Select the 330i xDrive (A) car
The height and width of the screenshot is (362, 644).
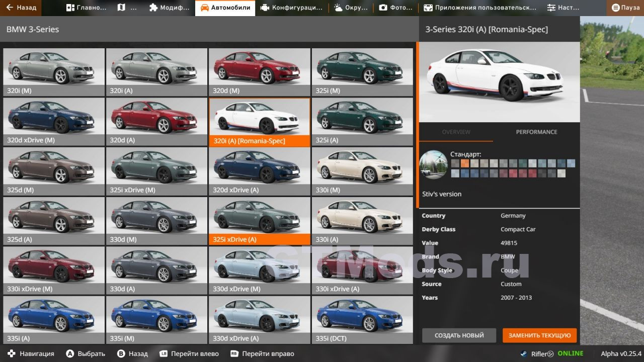(x=362, y=270)
